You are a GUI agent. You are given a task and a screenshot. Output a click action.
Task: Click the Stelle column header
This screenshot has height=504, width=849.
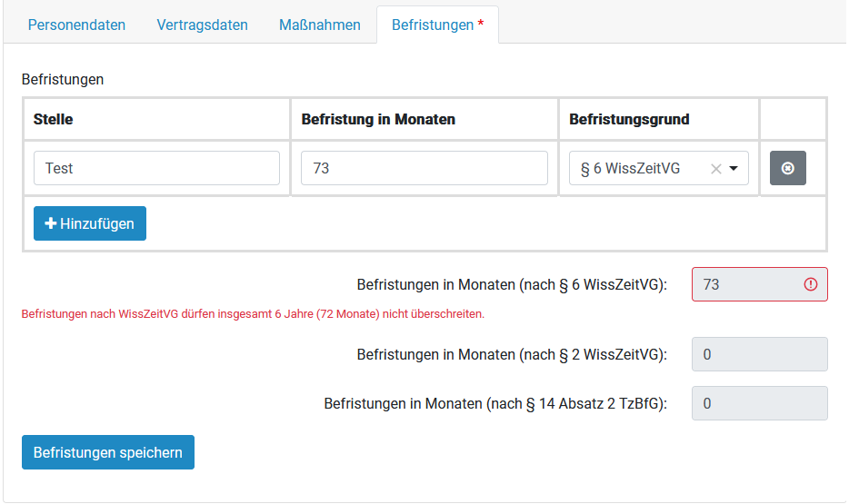[54, 119]
